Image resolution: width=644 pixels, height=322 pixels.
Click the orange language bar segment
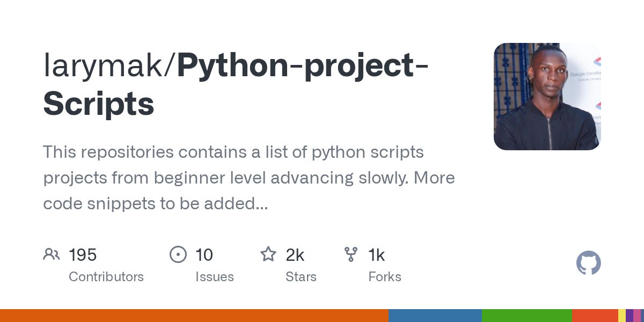pos(194,316)
